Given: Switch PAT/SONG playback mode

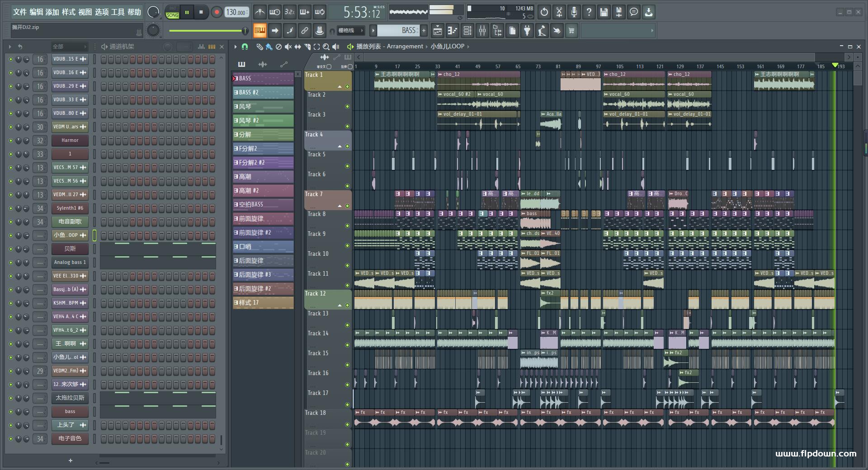Looking at the screenshot, I should (172, 12).
